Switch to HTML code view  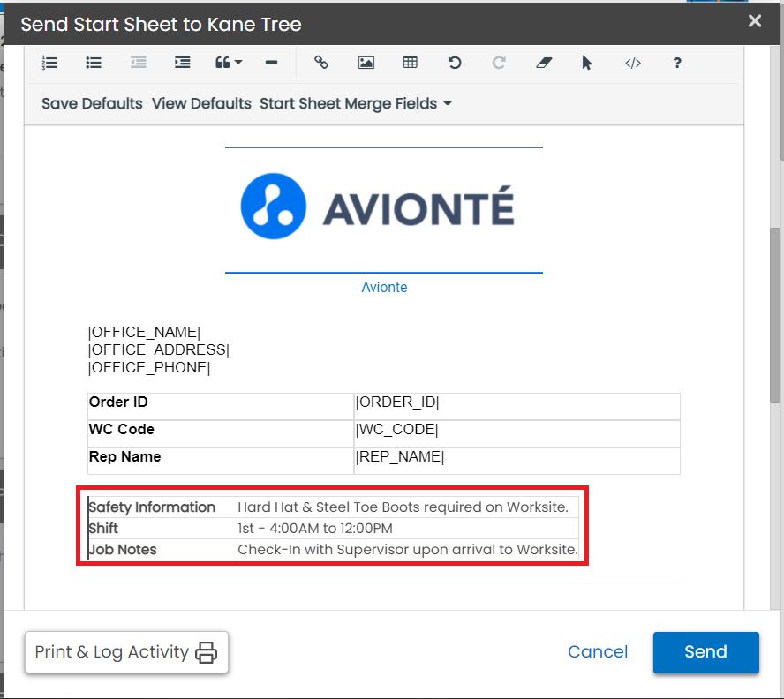(x=633, y=63)
